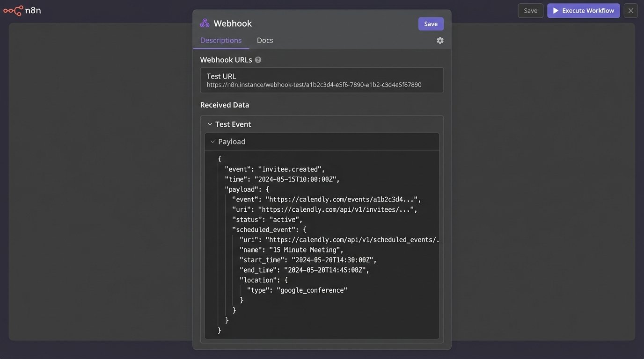
Task: Select the "status": "active" JSON line
Action: [x=267, y=220]
